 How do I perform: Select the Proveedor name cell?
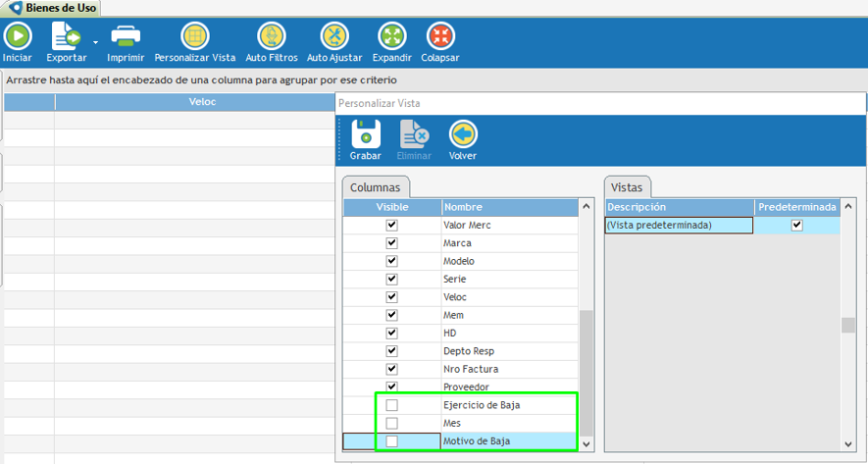pyautogui.click(x=510, y=387)
